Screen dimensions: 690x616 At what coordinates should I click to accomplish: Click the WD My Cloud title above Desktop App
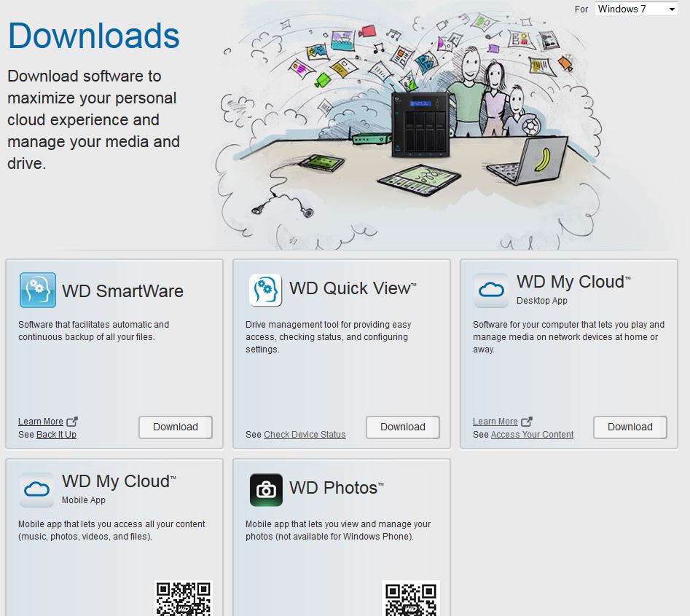573,282
